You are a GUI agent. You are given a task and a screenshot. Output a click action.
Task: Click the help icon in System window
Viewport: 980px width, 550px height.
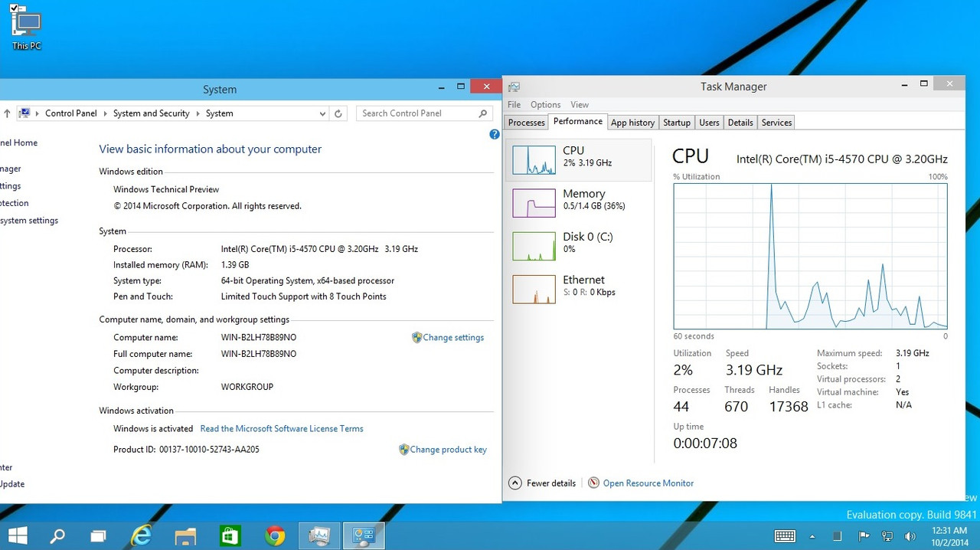click(x=494, y=134)
